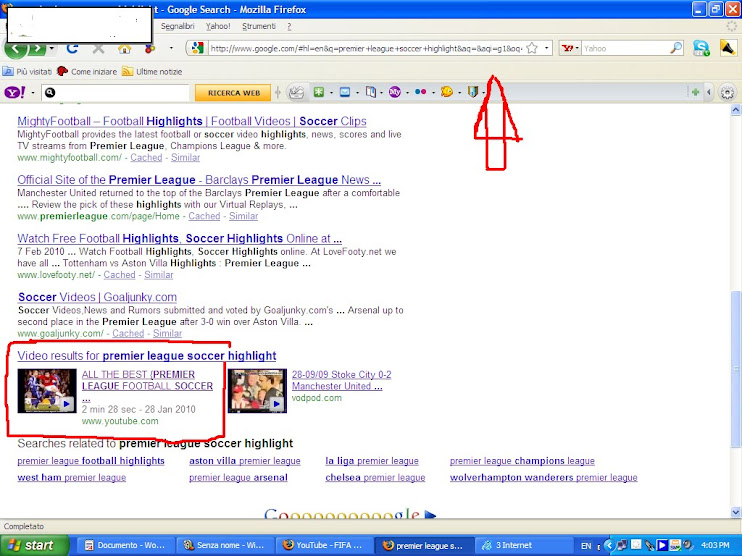Open the Più visitati bookmarks folder

[27, 72]
